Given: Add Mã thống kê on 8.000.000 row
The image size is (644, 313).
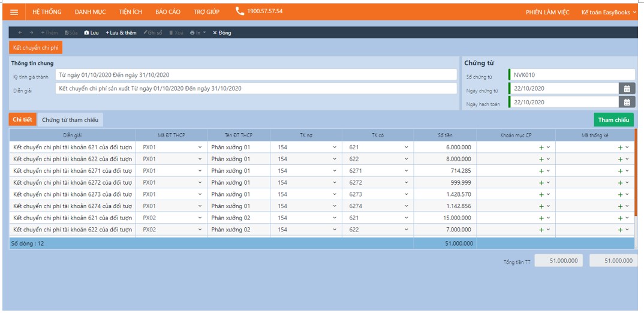Looking at the screenshot, I should 620,159.
